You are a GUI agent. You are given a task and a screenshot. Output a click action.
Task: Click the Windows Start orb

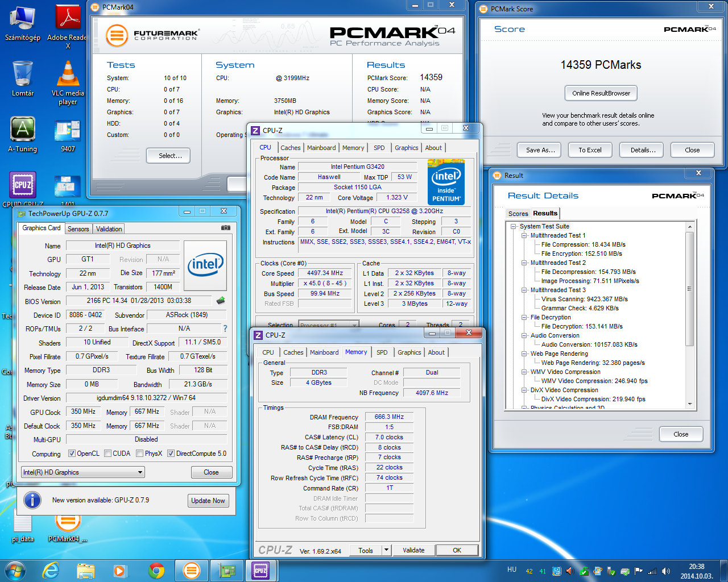(15, 570)
